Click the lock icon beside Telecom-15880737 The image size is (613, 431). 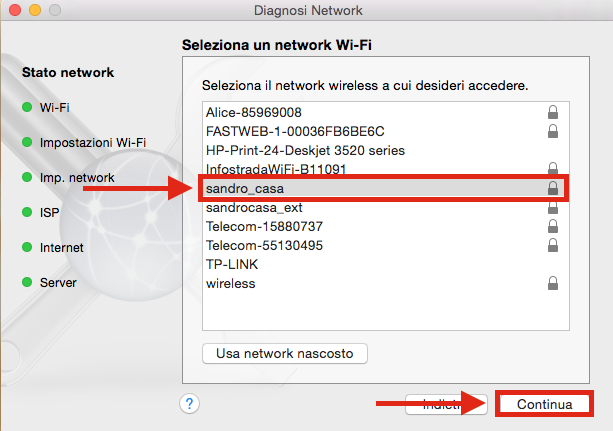tap(553, 226)
